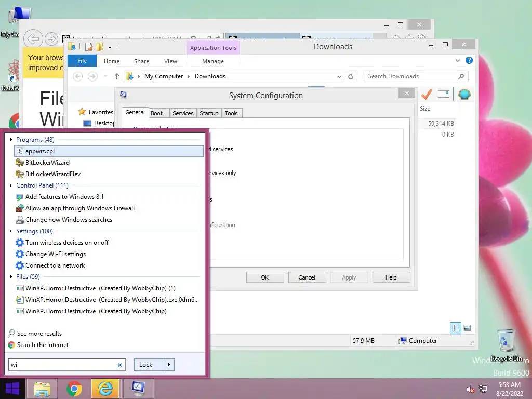Open the File menu in Downloads window

[82, 61]
